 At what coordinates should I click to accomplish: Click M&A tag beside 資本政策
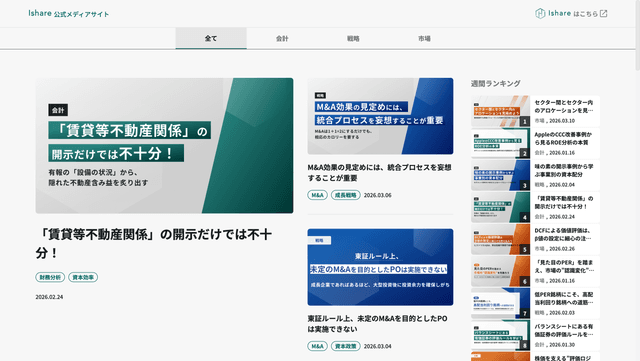(318, 346)
